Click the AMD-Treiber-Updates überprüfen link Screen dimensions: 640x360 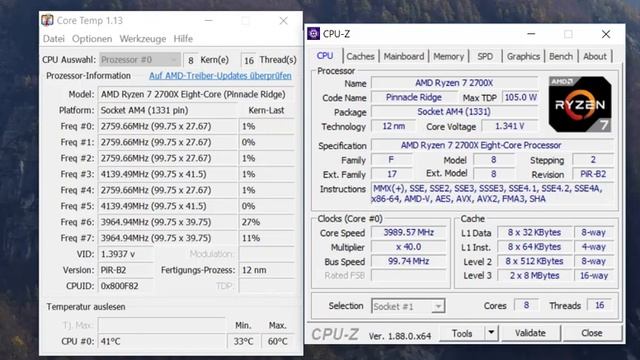[220, 76]
